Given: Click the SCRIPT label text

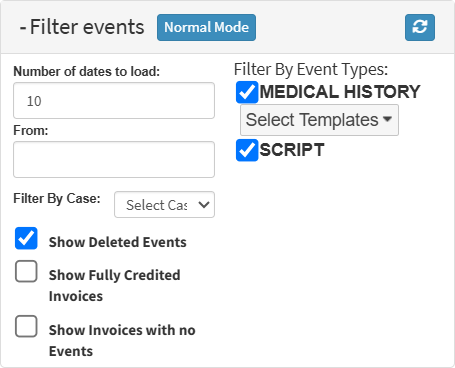Looking at the screenshot, I should (x=292, y=150).
